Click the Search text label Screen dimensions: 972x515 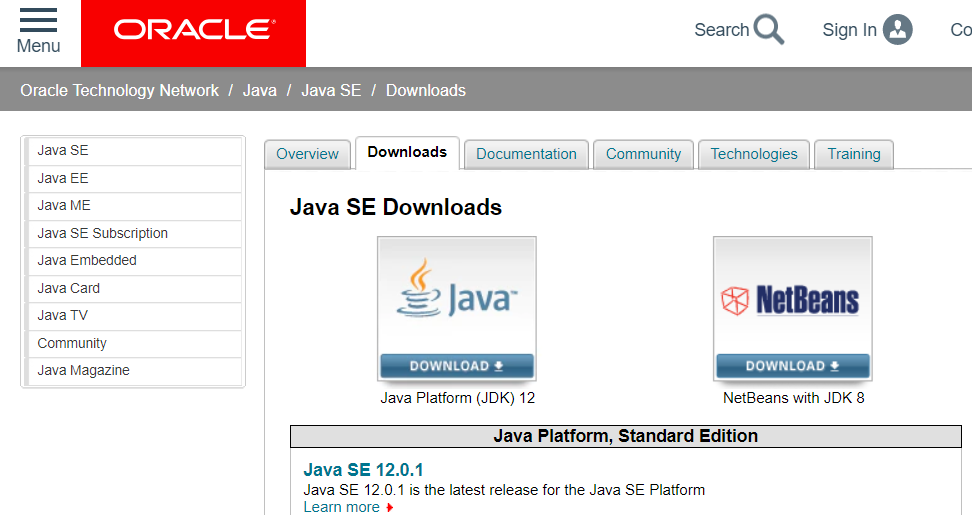click(722, 30)
